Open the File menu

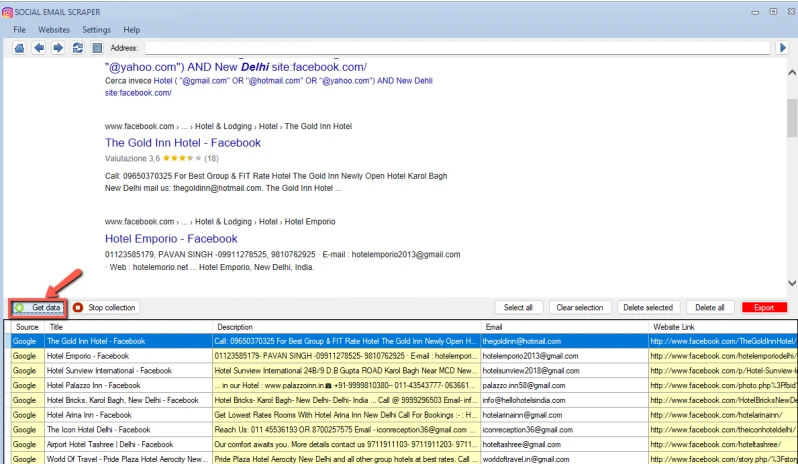tap(19, 30)
